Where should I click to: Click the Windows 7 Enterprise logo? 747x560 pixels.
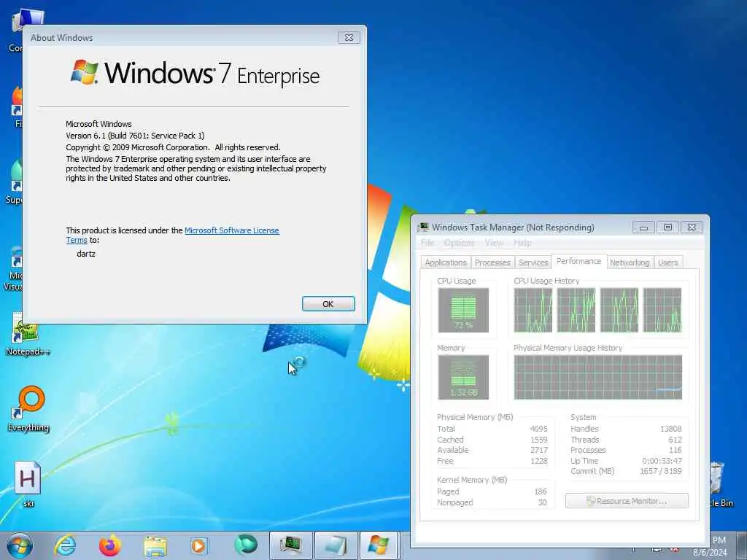point(196,73)
